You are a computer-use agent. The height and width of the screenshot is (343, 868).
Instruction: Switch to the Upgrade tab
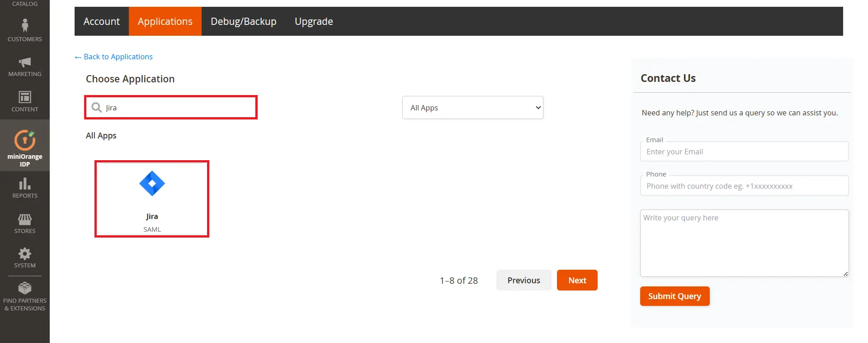[314, 21]
